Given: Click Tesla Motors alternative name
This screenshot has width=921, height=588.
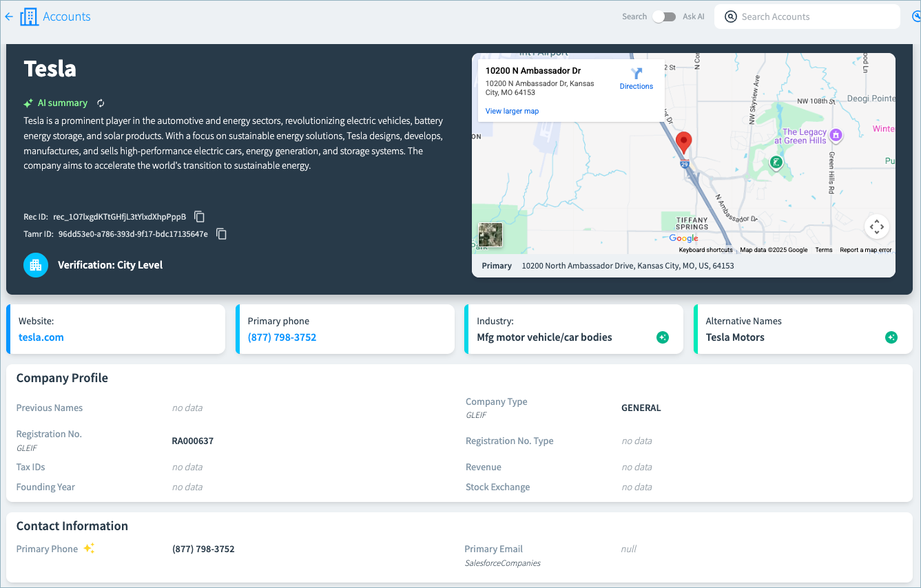Looking at the screenshot, I should coord(735,337).
